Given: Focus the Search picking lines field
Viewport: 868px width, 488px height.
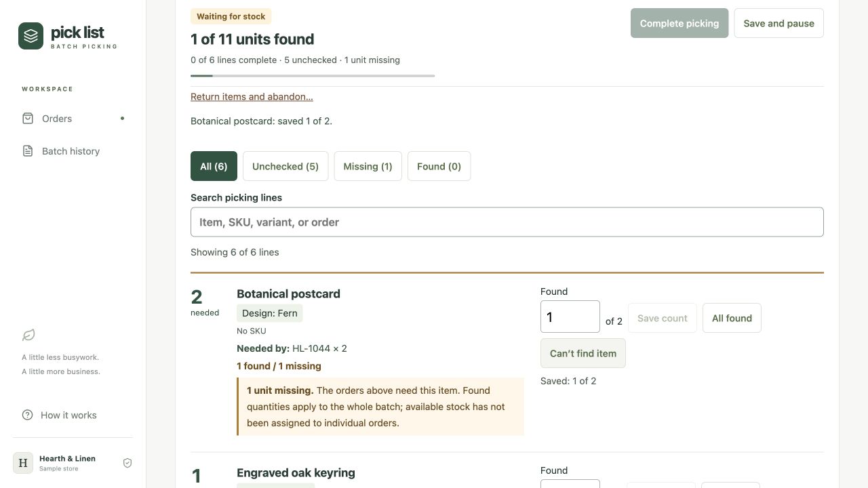Looking at the screenshot, I should tap(507, 222).
